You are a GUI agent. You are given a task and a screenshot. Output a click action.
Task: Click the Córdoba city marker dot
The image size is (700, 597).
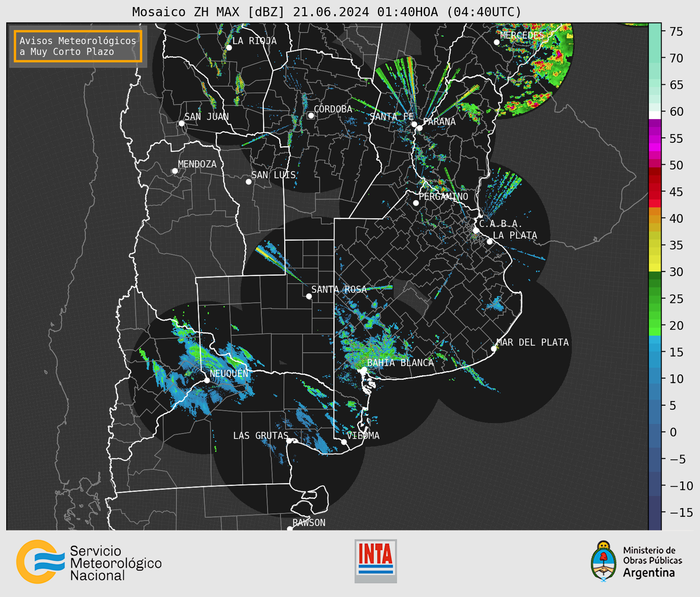click(x=311, y=115)
